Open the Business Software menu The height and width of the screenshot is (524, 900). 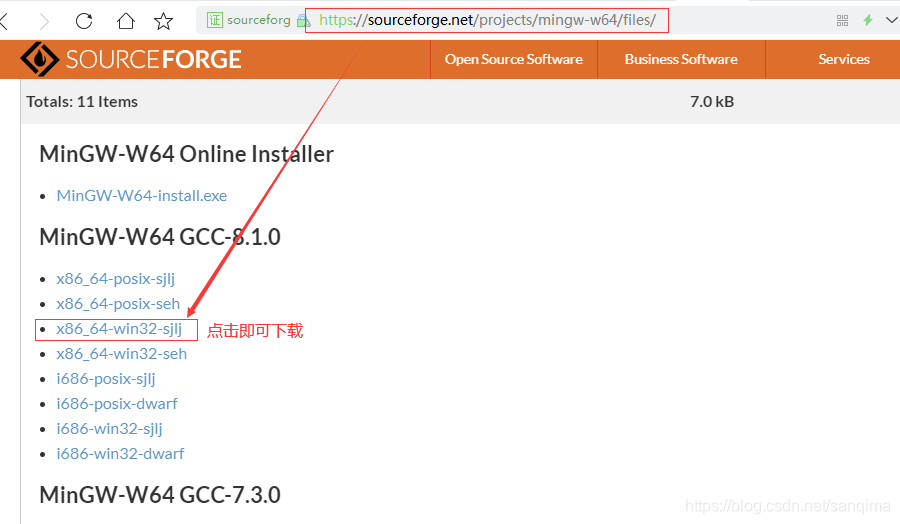(681, 59)
